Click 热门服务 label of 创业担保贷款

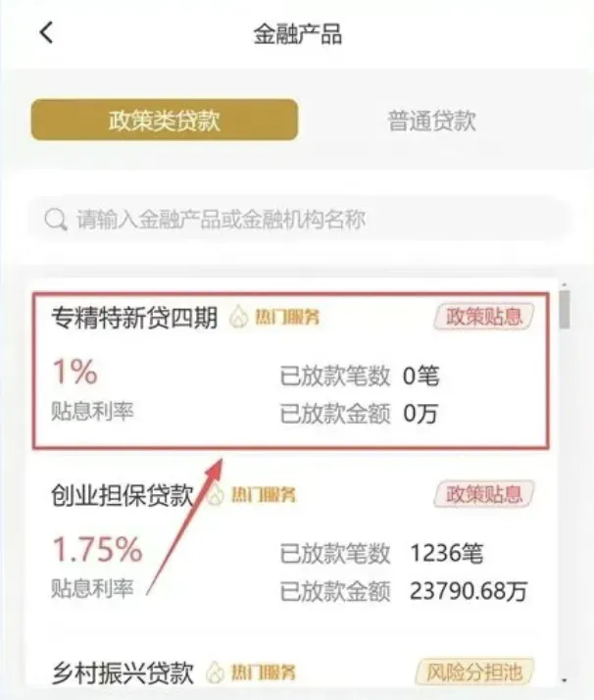(x=264, y=495)
